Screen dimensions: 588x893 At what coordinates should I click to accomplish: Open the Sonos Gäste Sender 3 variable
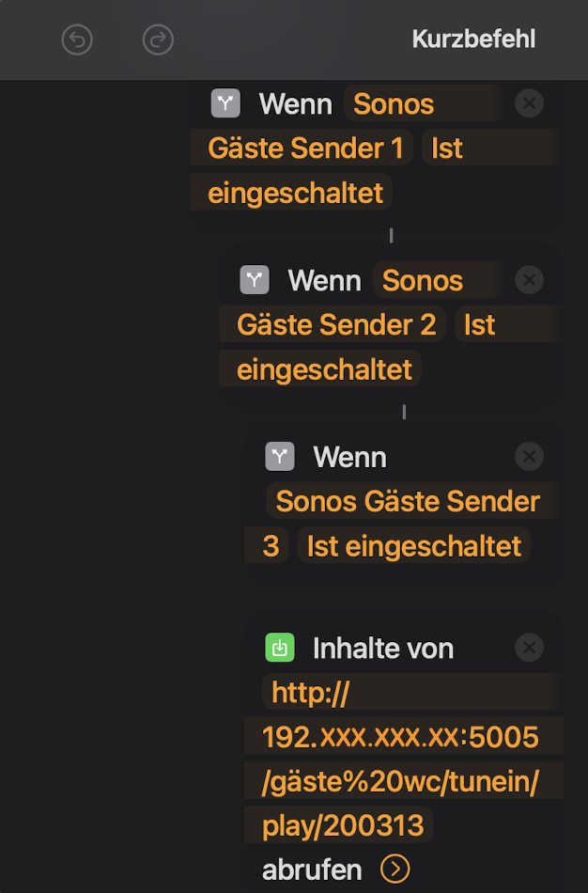[408, 501]
